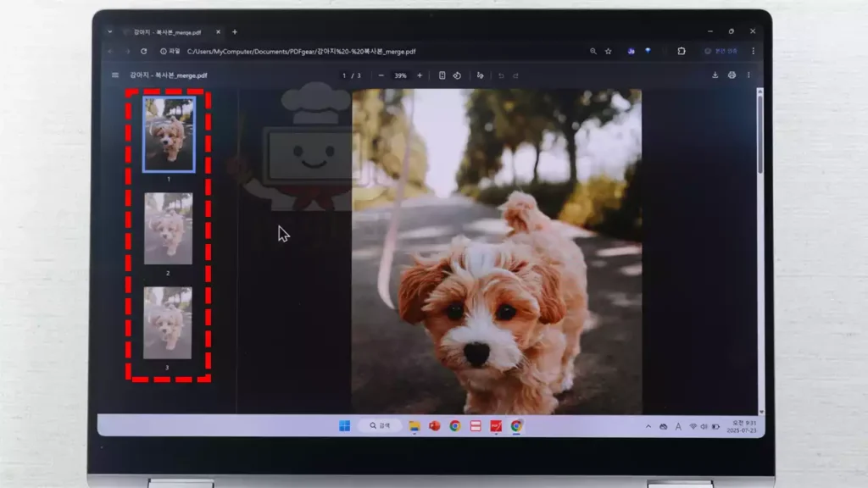Rotate the PDF counterclockwise
The image size is (868, 488).
[457, 75]
